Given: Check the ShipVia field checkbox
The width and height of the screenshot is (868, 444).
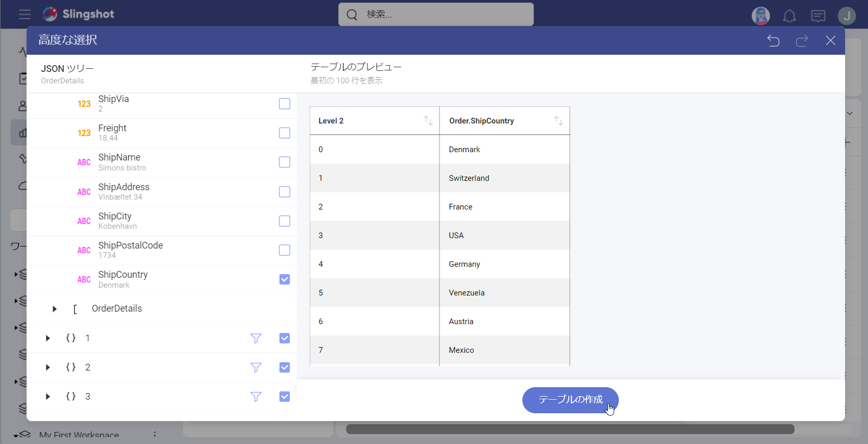Looking at the screenshot, I should 285,104.
